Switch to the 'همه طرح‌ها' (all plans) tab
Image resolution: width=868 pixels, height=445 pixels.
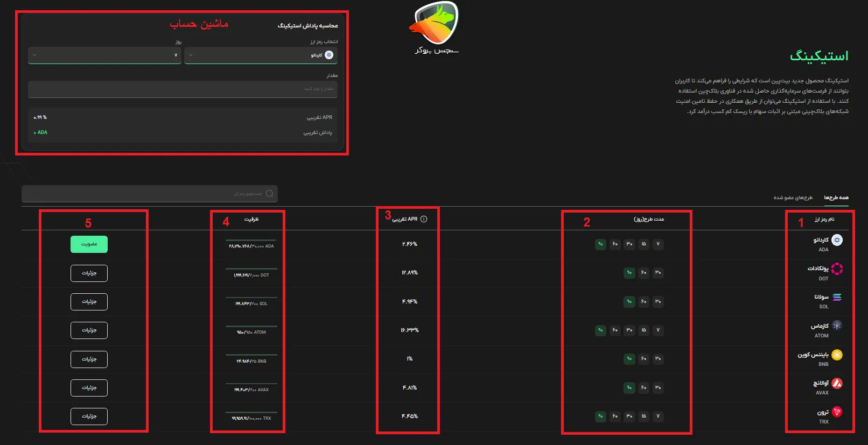(836, 197)
